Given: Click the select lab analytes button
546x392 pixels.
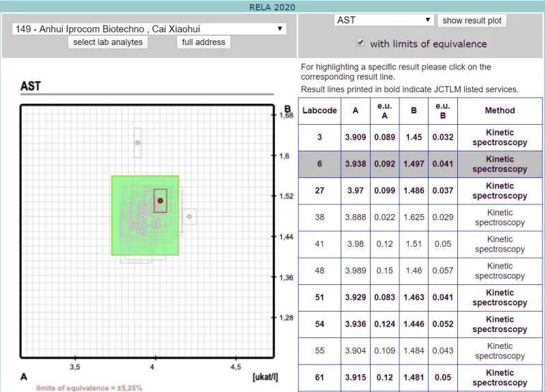Looking at the screenshot, I should [x=108, y=42].
